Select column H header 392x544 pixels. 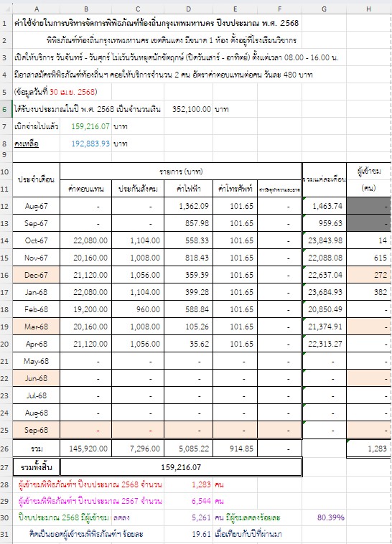[369, 9]
